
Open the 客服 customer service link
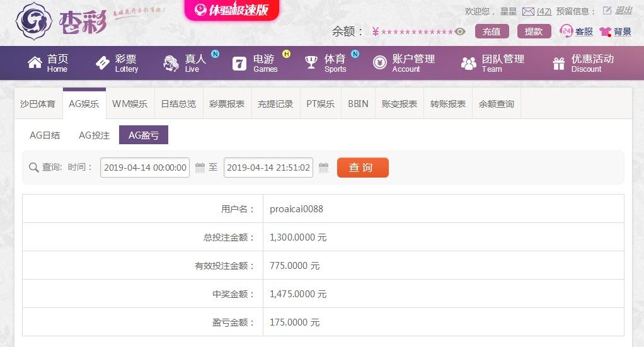tap(584, 31)
